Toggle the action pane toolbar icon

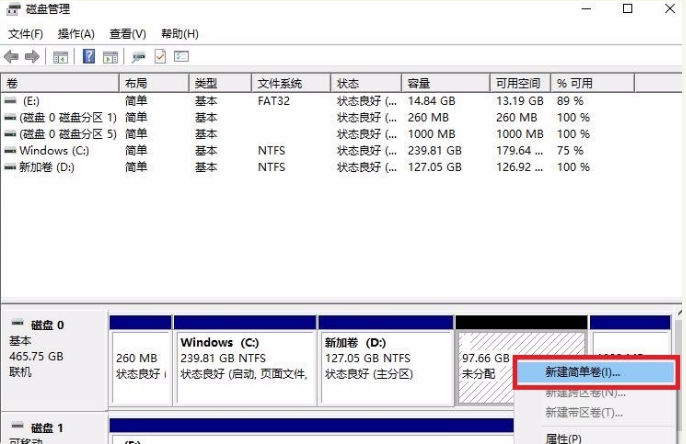pos(110,57)
